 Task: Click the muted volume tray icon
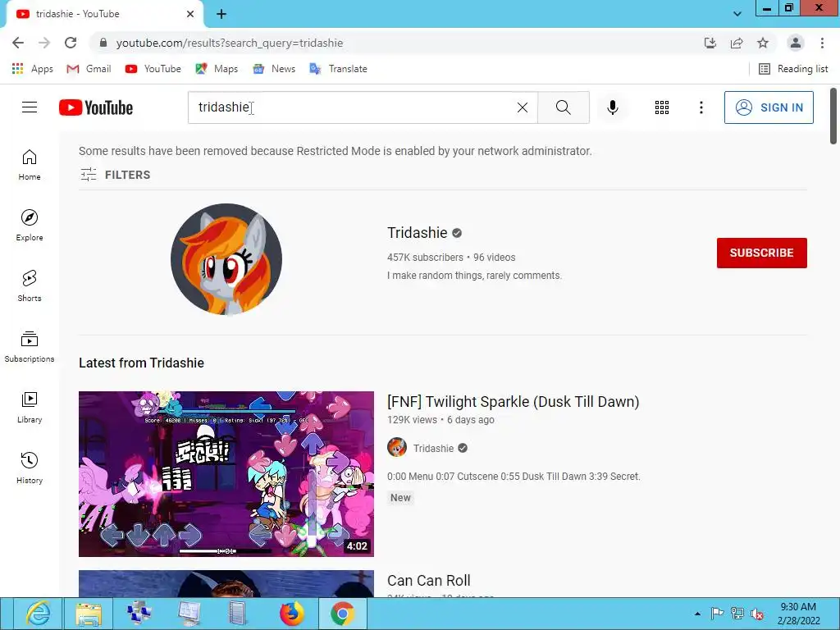[x=757, y=614]
